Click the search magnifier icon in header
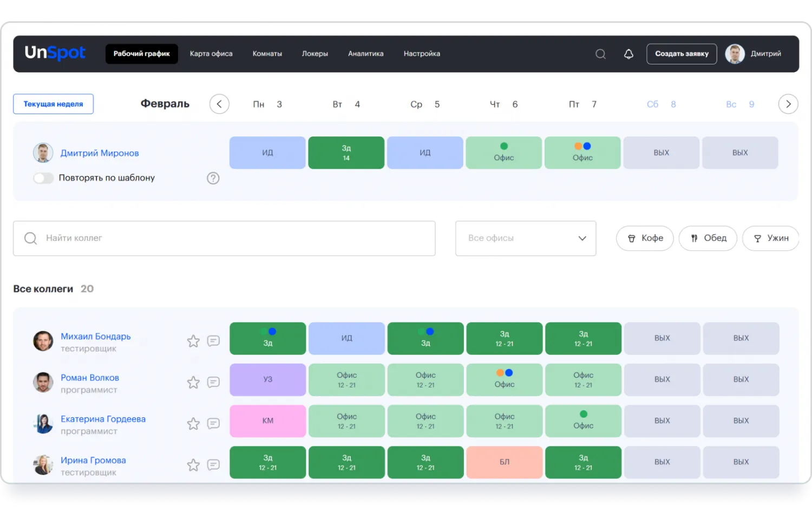Screen dimensions: 812x507 tap(600, 54)
